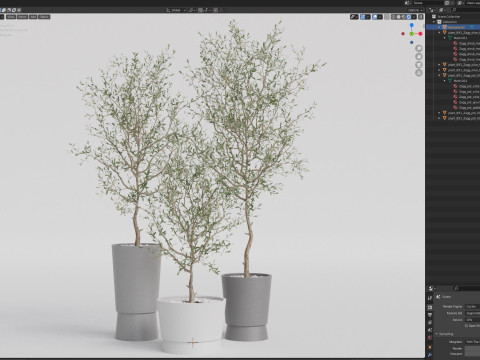The width and height of the screenshot is (480, 360).
Task: Switch to wireframe viewport shading
Action: point(394,17)
